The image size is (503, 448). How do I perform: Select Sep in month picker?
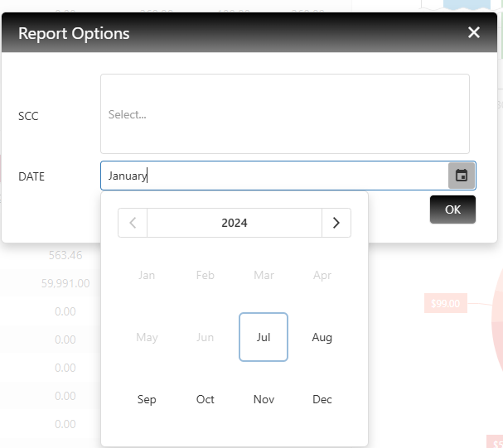pos(147,399)
